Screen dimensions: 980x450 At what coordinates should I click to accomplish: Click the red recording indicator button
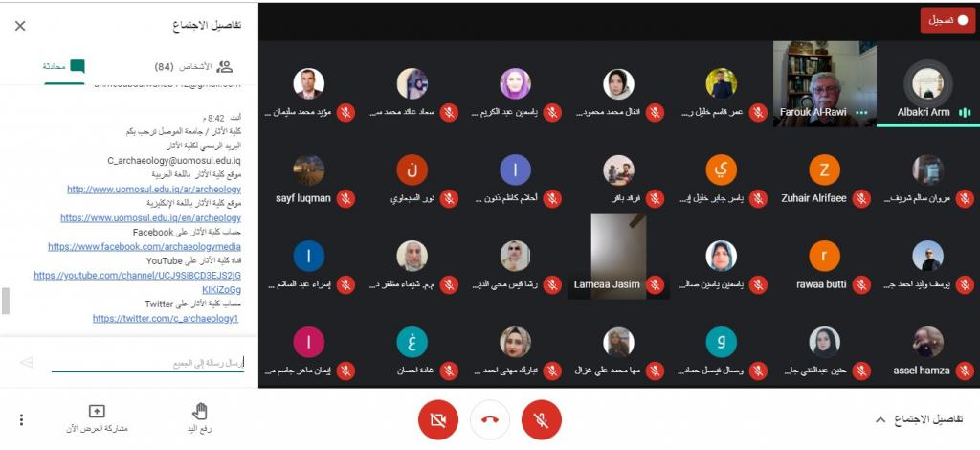(x=947, y=21)
